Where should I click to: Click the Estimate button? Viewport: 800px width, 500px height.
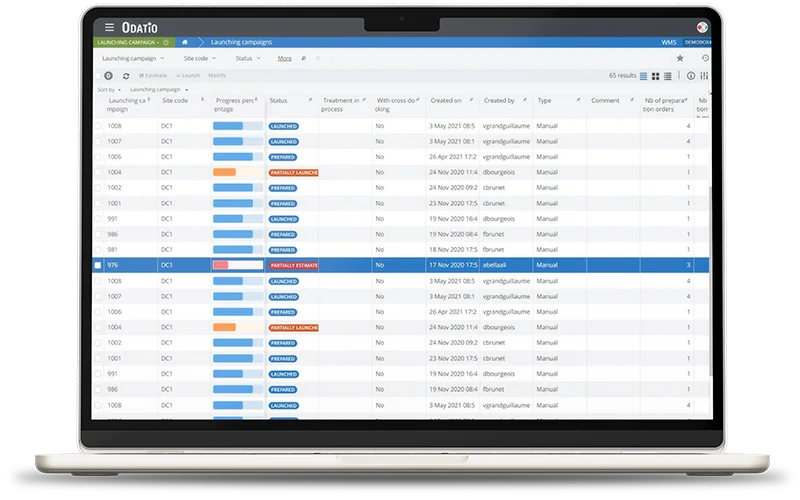(153, 76)
